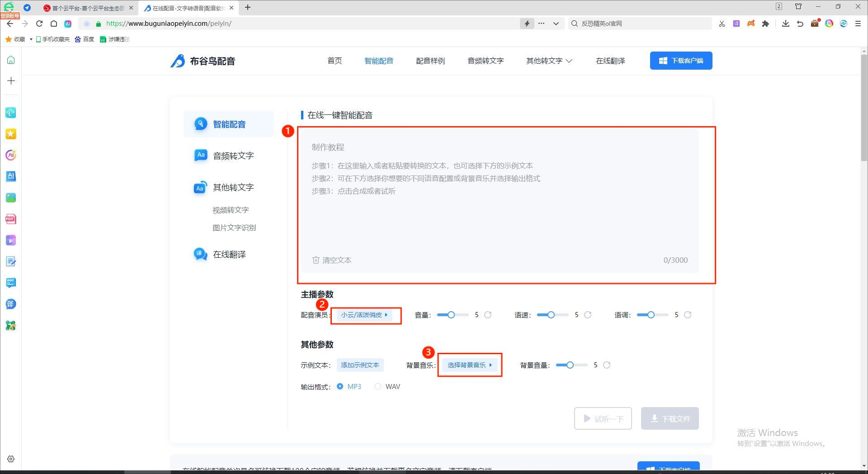The image size is (868, 474).
Task: Click the trash icon to clear text
Action: [x=316, y=260]
